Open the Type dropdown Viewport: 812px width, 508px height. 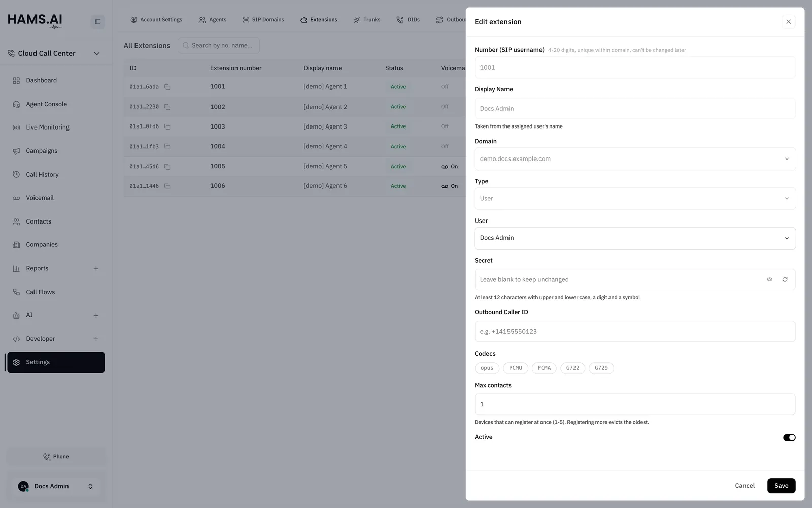point(635,199)
